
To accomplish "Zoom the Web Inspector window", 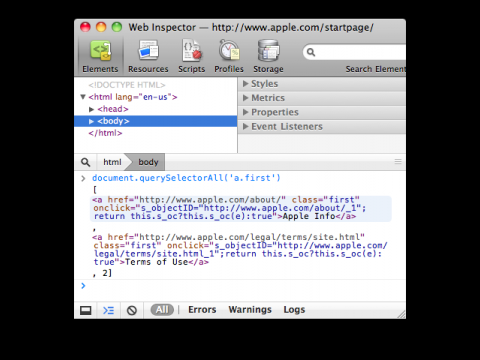I will point(117,27).
